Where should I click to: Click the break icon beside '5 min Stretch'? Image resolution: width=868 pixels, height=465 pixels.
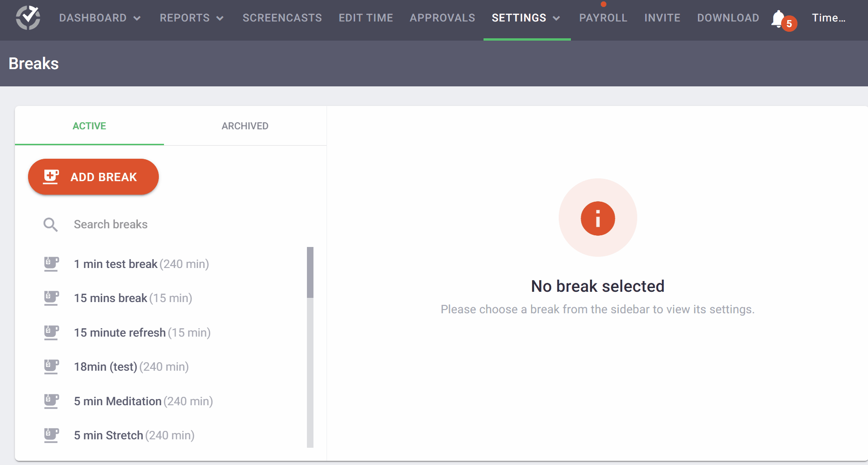51,435
